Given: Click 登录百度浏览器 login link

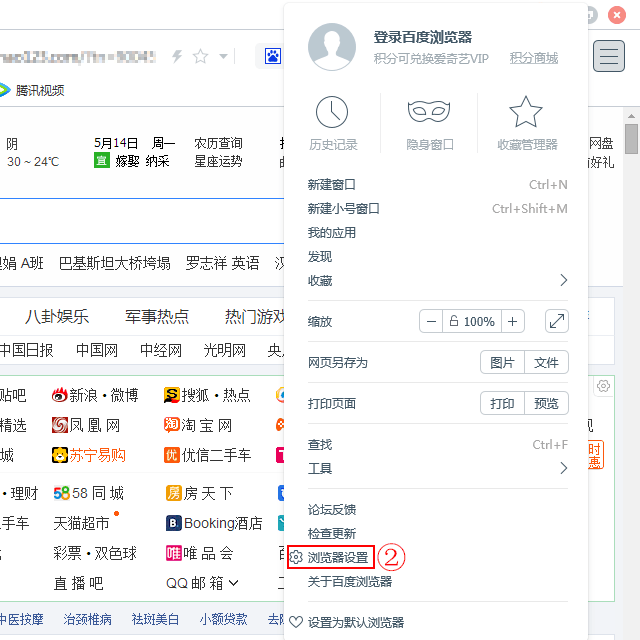Looking at the screenshot, I should tap(423, 37).
